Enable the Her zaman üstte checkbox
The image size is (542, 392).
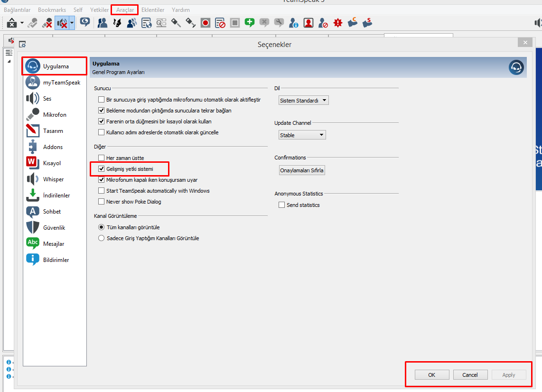click(x=101, y=158)
